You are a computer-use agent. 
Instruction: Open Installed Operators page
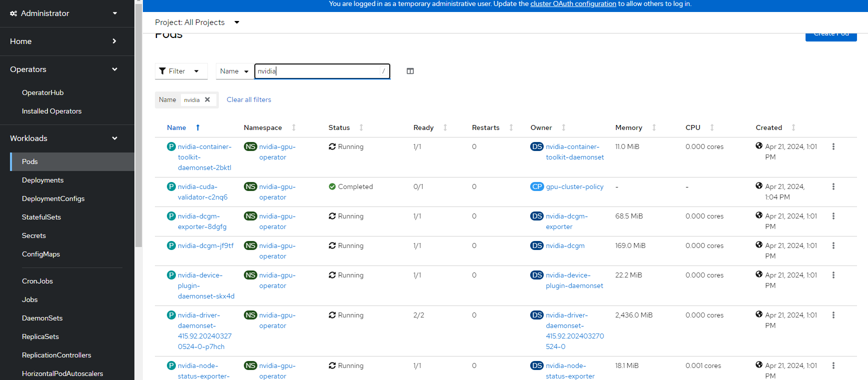pos(52,111)
